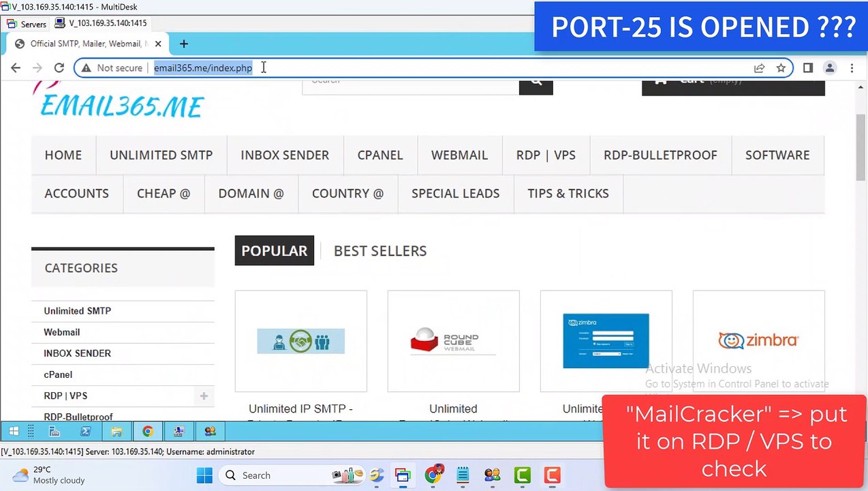Open the blue Zimbra login product thumbnail
This screenshot has width=868, height=491.
tap(606, 341)
